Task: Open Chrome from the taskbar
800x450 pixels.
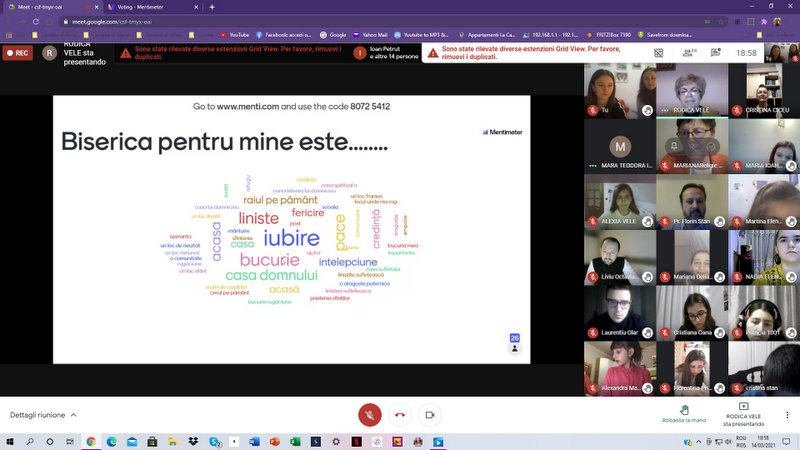Action: coord(91,441)
